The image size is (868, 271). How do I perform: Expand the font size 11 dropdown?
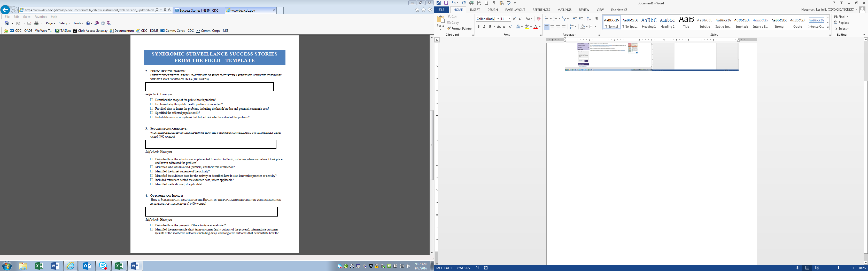coord(509,19)
